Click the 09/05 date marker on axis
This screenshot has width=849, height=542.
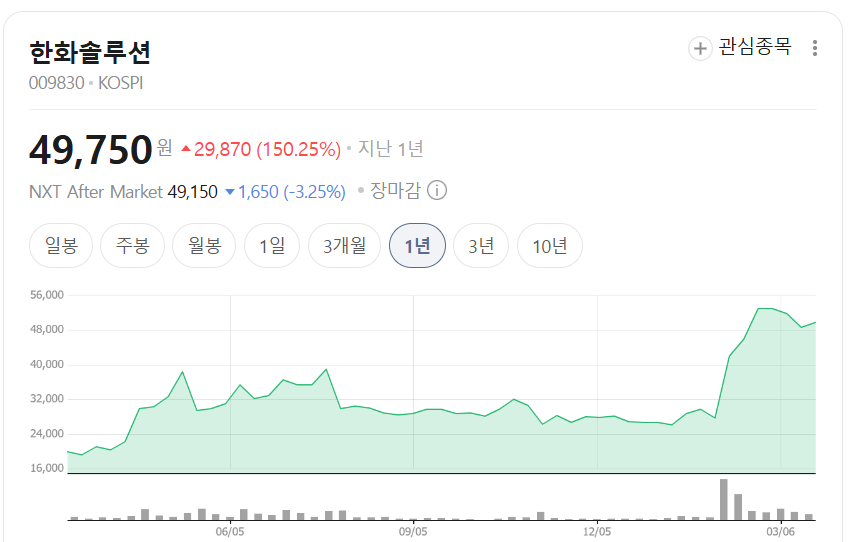tap(413, 531)
